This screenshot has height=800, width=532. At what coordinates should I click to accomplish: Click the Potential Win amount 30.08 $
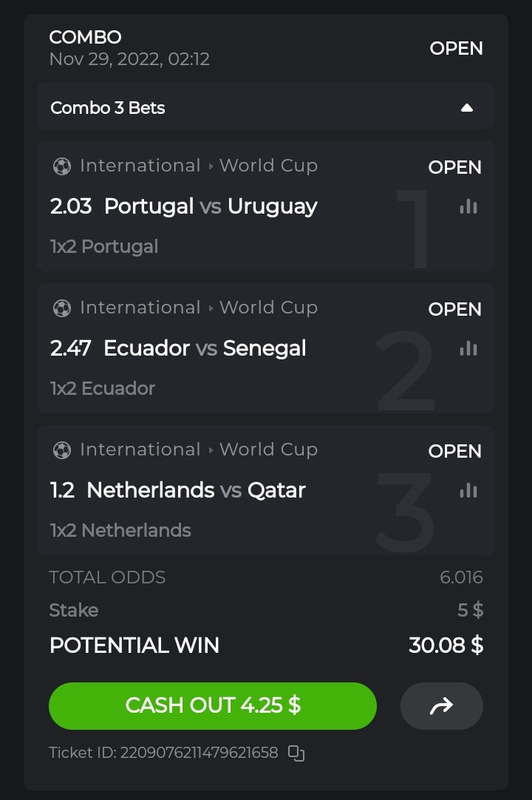446,645
